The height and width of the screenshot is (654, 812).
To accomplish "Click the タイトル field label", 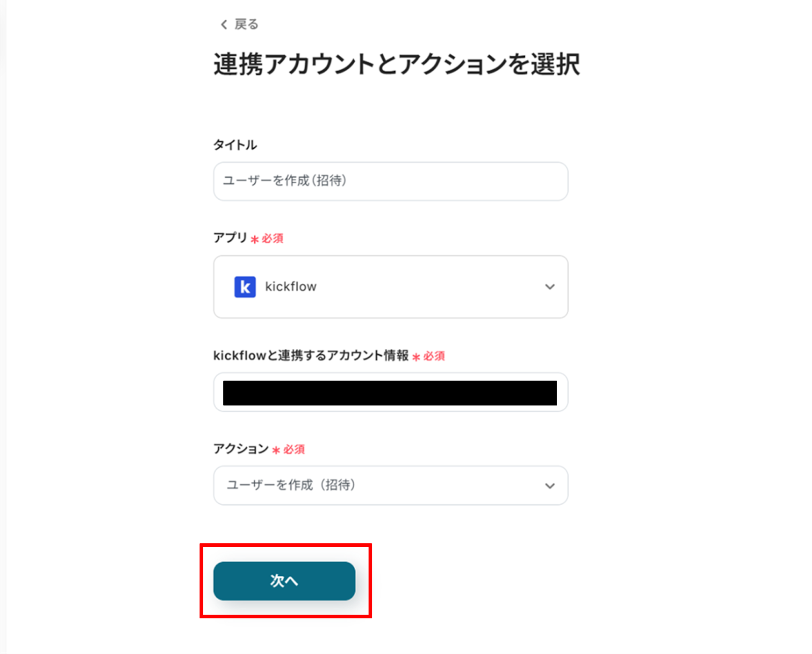I will pos(235,145).
